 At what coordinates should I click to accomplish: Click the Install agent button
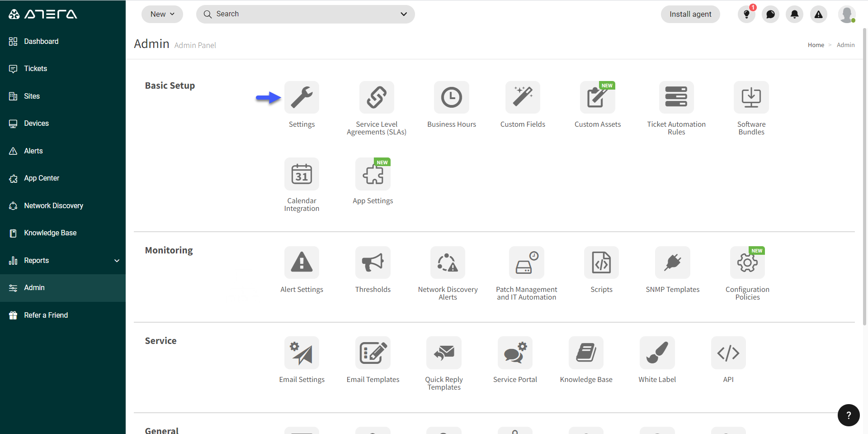[690, 14]
